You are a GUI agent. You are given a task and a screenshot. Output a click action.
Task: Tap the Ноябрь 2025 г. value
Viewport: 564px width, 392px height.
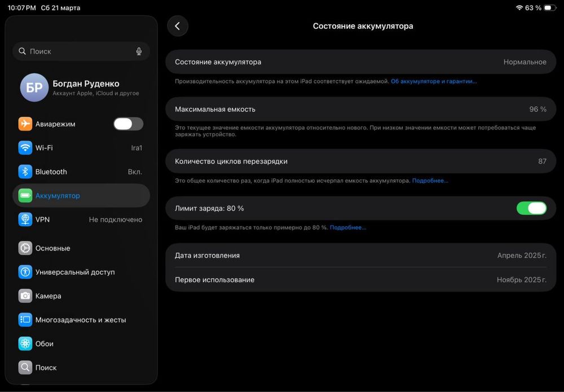522,279
